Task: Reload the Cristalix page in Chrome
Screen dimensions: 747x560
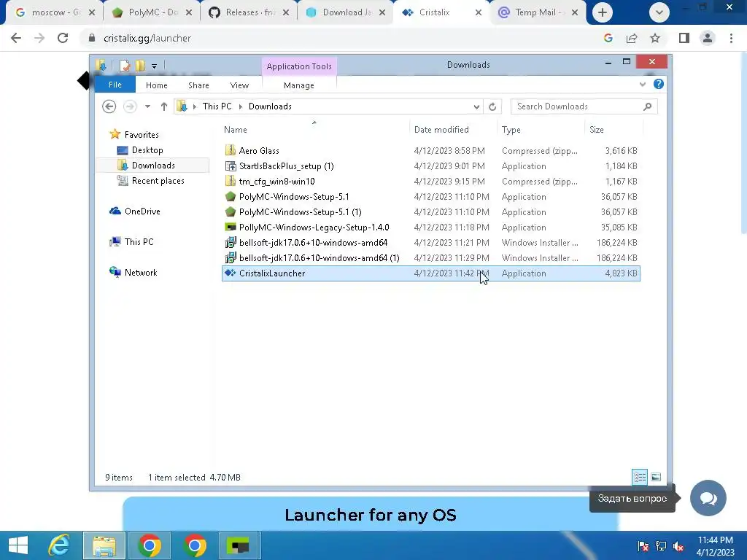Action: click(x=63, y=38)
